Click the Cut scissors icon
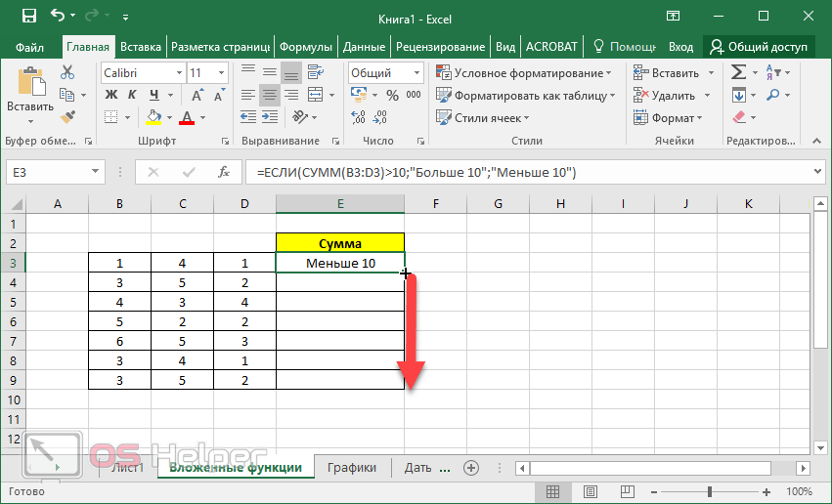The image size is (832, 504). [x=67, y=72]
